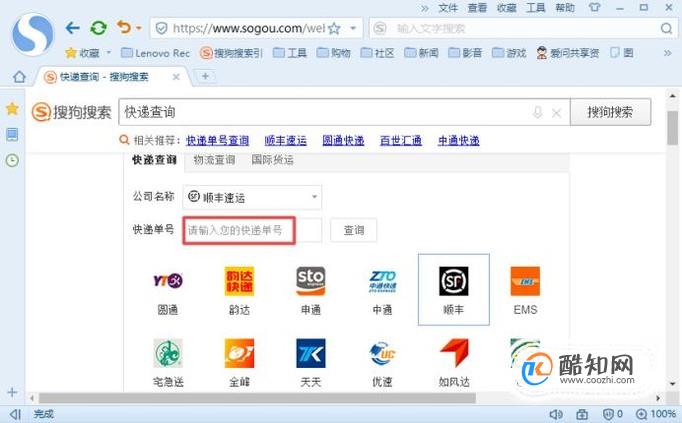Go back with the blue back arrow
Image resolution: width=682 pixels, height=423 pixels.
[x=72, y=28]
